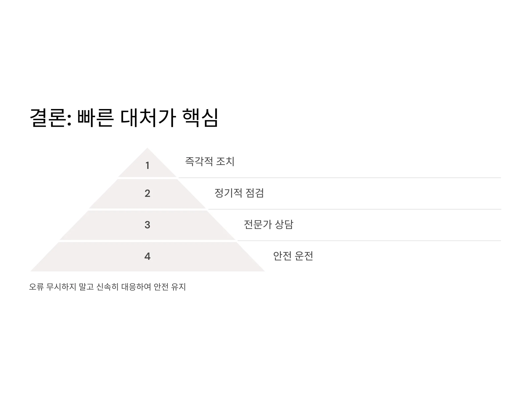Screen dimensions: 532x399
Task: Click the third tier trapezoid of the pyramid
Action: [x=147, y=225]
